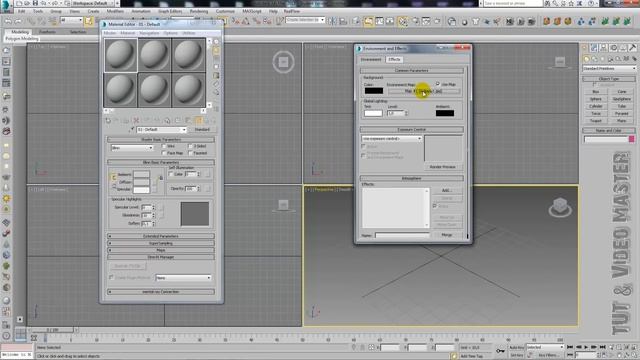This screenshot has width=640, height=360.
Task: Click the first green plant icon on main toolbar
Action: point(605,21)
